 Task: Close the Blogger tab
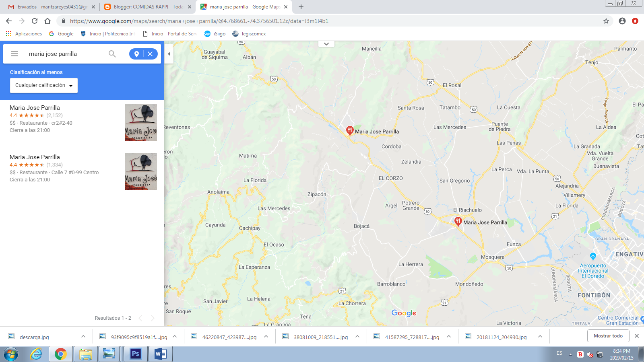click(x=190, y=7)
